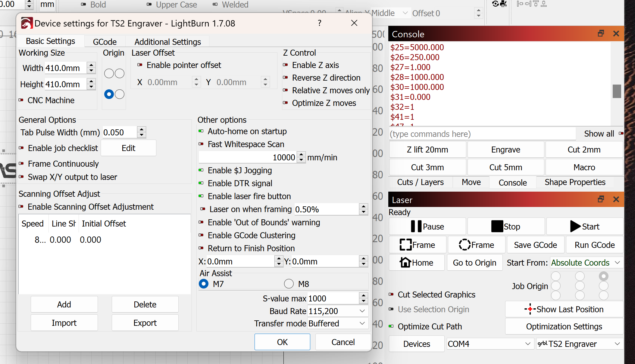This screenshot has width=635, height=364.
Task: Increase Fast Whitespace Scan speed stepper
Action: click(301, 155)
